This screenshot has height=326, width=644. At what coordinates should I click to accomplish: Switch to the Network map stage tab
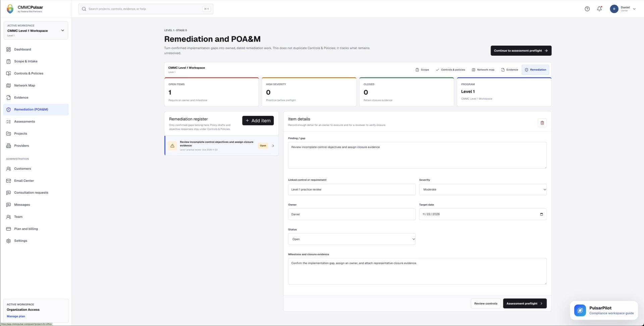pos(483,70)
